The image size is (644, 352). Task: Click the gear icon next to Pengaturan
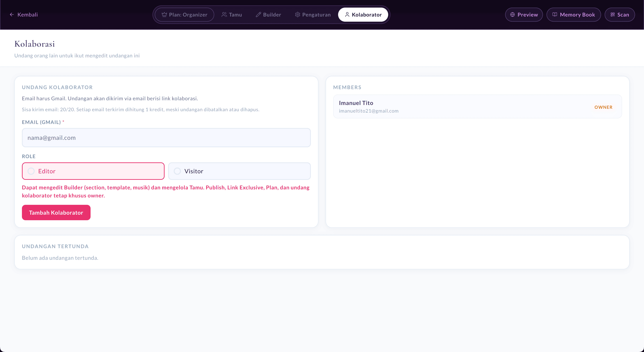297,15
